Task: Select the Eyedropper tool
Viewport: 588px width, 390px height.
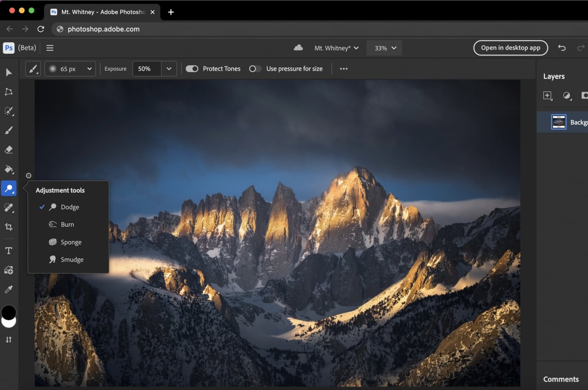Action: 9,290
